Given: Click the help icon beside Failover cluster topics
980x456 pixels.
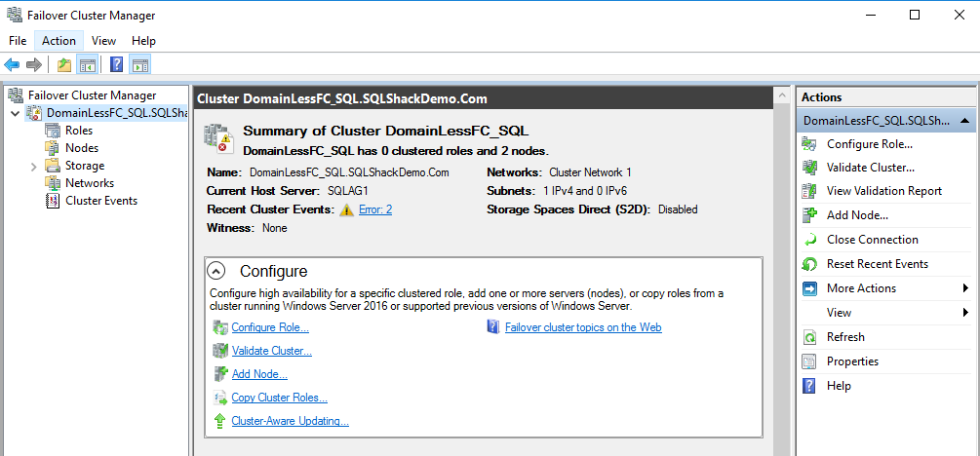Looking at the screenshot, I should click(493, 326).
